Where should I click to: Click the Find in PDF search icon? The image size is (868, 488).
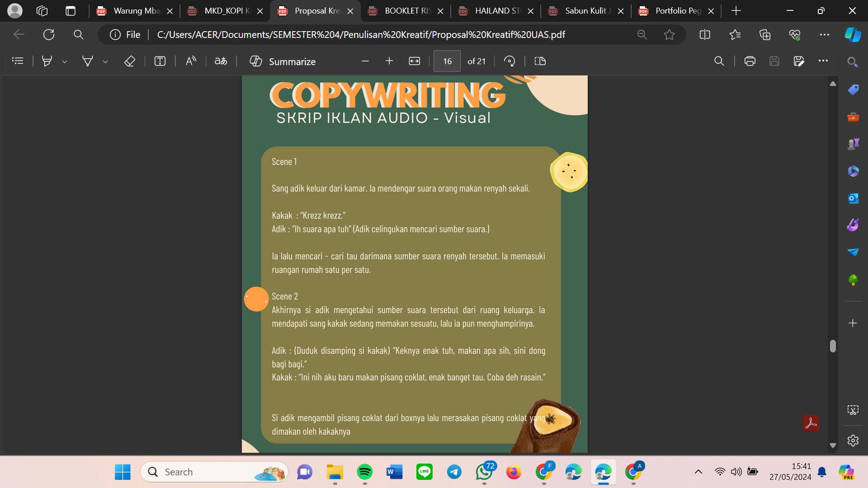click(719, 61)
